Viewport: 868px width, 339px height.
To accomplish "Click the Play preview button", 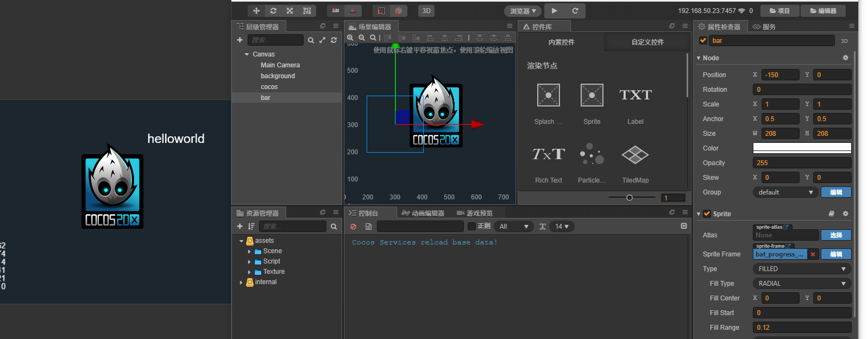I will tap(554, 11).
